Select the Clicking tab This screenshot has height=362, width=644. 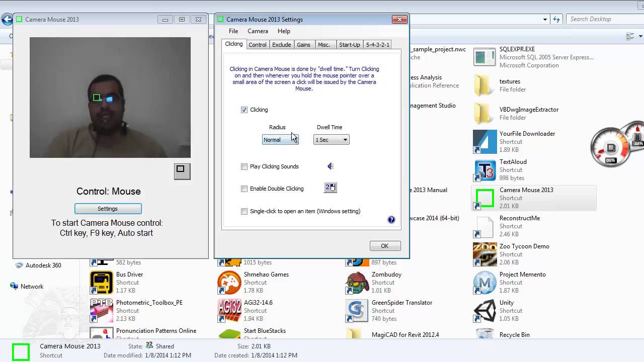pos(233,44)
